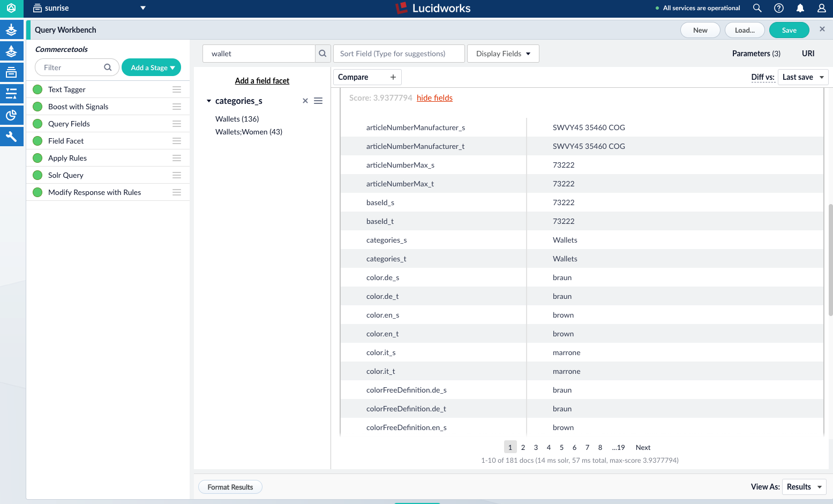Close the Query Workbench panel

[822, 29]
